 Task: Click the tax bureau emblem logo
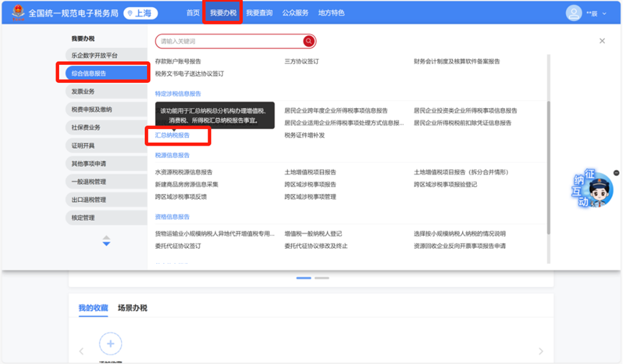[x=16, y=13]
